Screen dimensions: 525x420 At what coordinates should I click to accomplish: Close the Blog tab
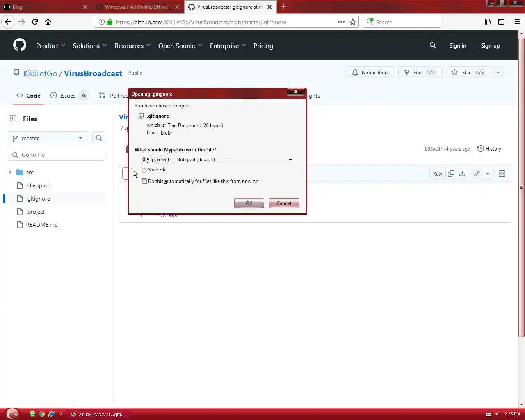click(x=85, y=7)
